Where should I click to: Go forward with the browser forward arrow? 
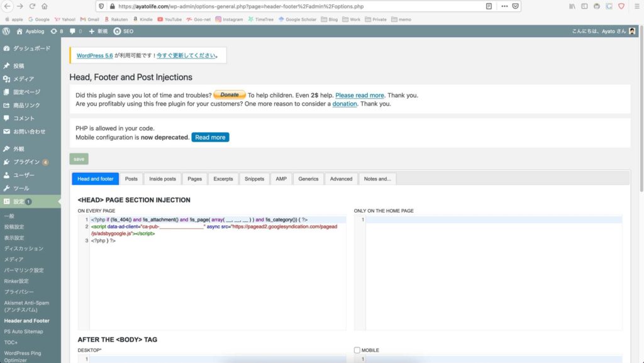(20, 6)
